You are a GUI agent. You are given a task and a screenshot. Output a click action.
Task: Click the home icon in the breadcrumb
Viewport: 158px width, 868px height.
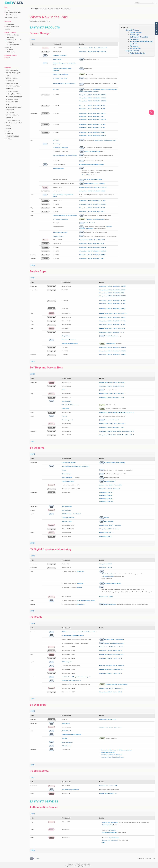[x=32, y=8]
